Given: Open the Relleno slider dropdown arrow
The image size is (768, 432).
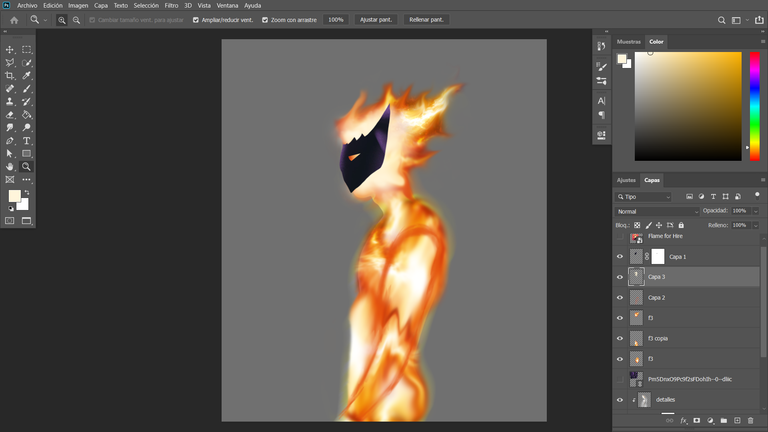Looking at the screenshot, I should tap(756, 225).
